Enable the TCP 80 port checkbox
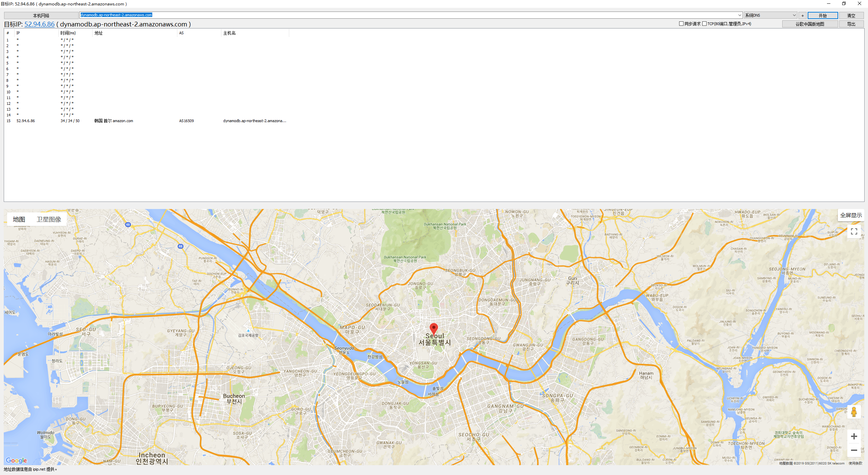Screen dimensions: 868x475 (x=704, y=24)
